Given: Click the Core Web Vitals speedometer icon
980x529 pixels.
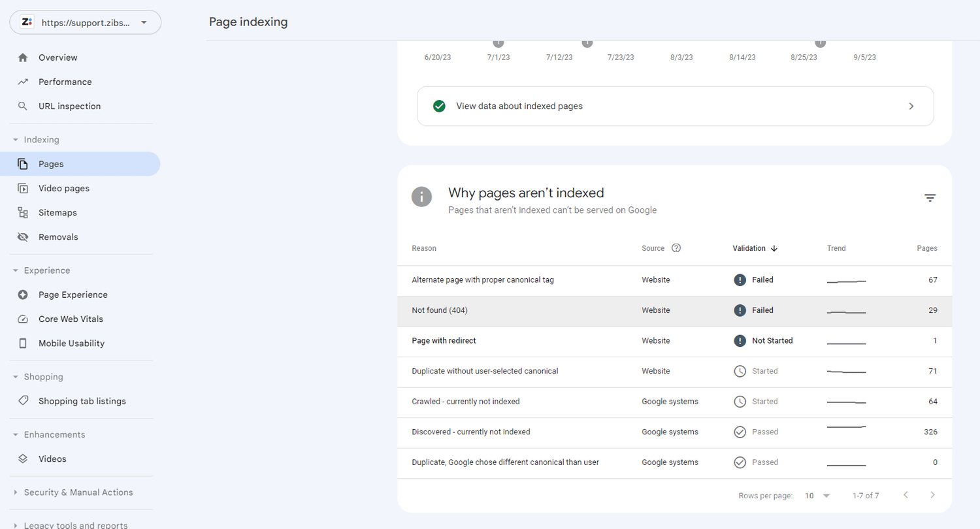Looking at the screenshot, I should (22, 319).
